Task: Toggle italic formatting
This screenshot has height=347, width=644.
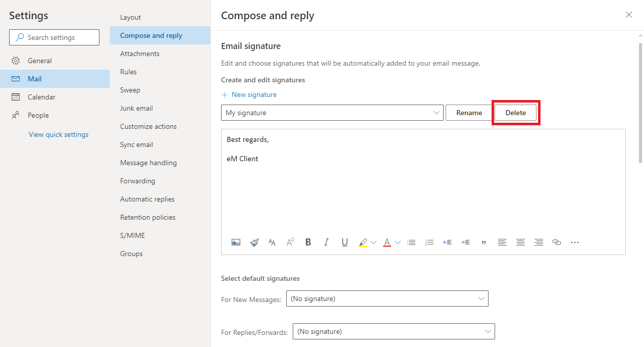Action: pyautogui.click(x=327, y=242)
